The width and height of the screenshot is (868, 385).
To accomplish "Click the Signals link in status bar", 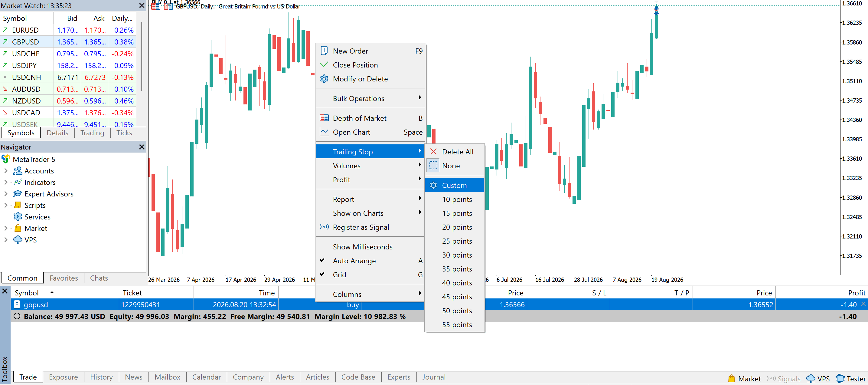I will (783, 378).
